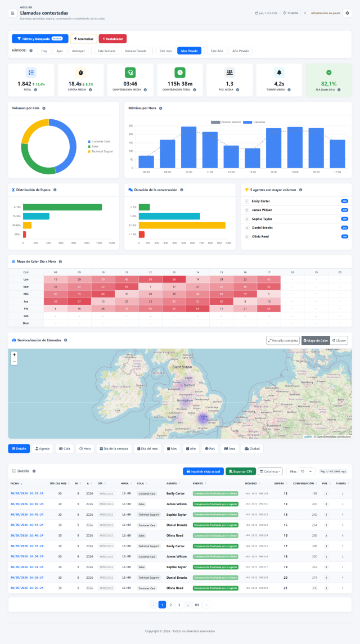Zoom out on the map with minus
Screen dimensions: 360x644
15,362
